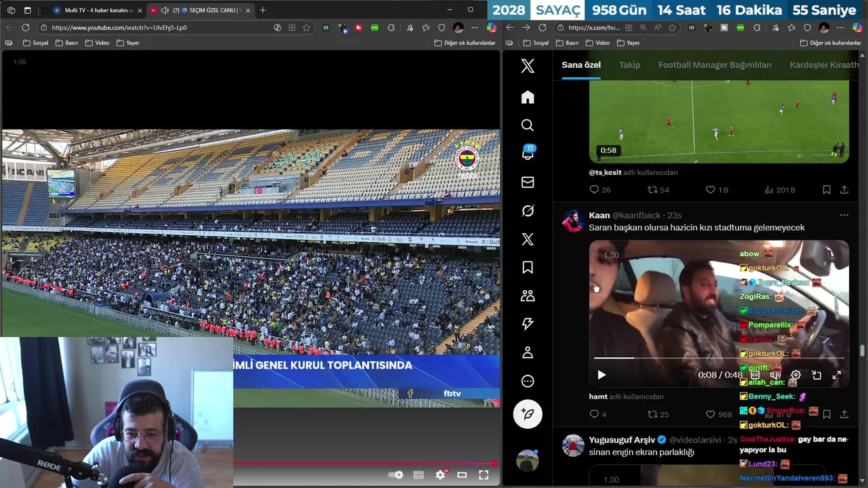This screenshot has width=868, height=488.
Task: Compose a new post on X
Action: coord(528,413)
